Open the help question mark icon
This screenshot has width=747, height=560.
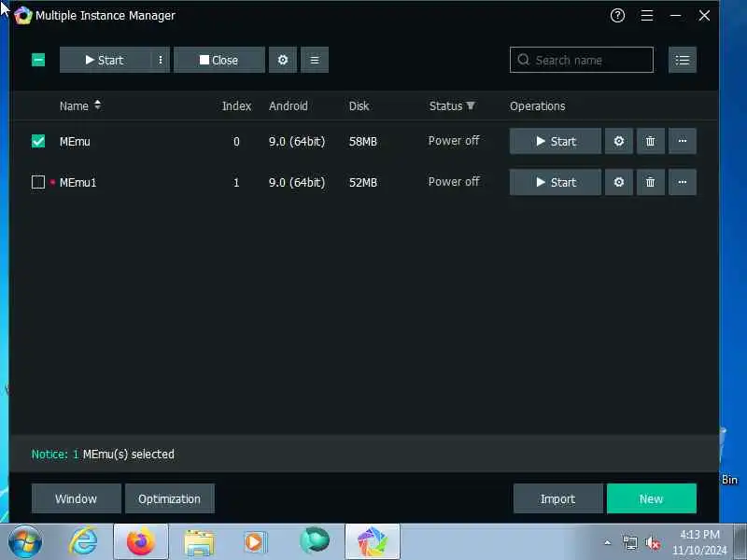[617, 16]
